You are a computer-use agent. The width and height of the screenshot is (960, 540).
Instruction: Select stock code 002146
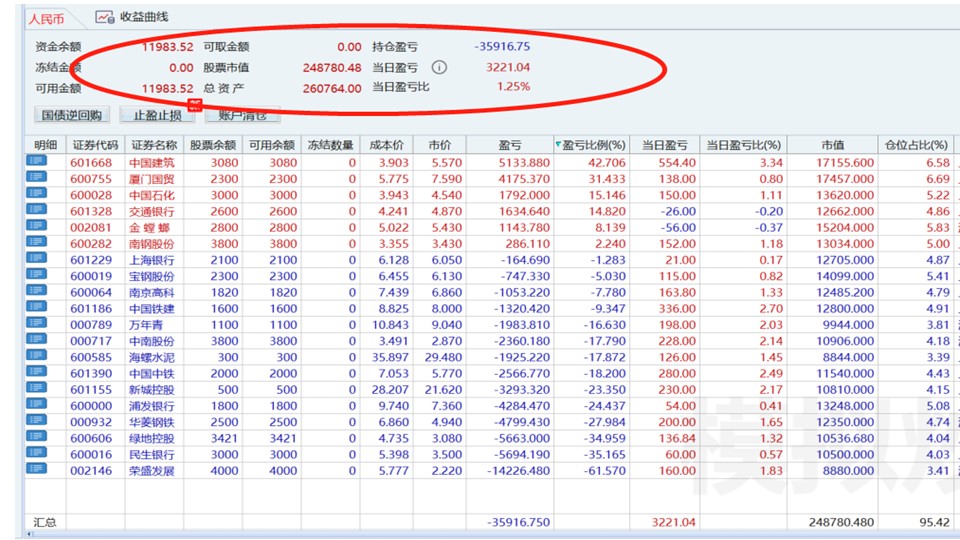[91, 471]
